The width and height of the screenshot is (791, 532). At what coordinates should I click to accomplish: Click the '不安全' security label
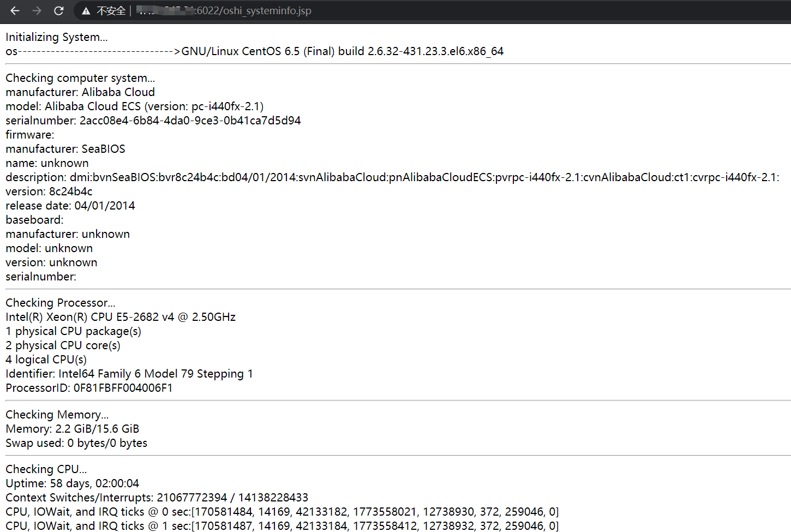[111, 11]
